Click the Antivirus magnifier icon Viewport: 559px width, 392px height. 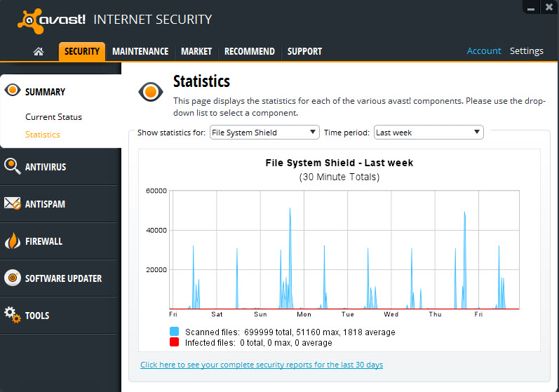pos(13,166)
